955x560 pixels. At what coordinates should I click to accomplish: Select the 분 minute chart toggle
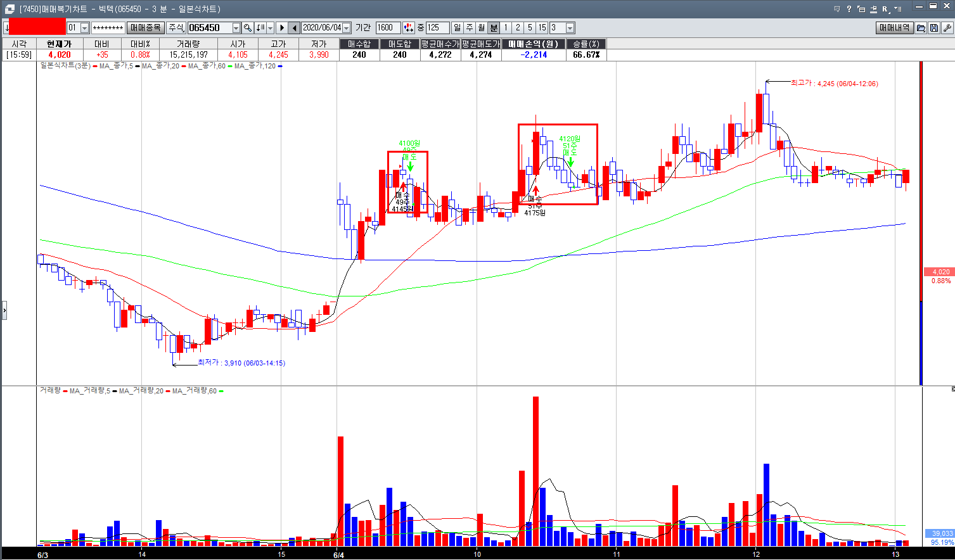pos(494,28)
